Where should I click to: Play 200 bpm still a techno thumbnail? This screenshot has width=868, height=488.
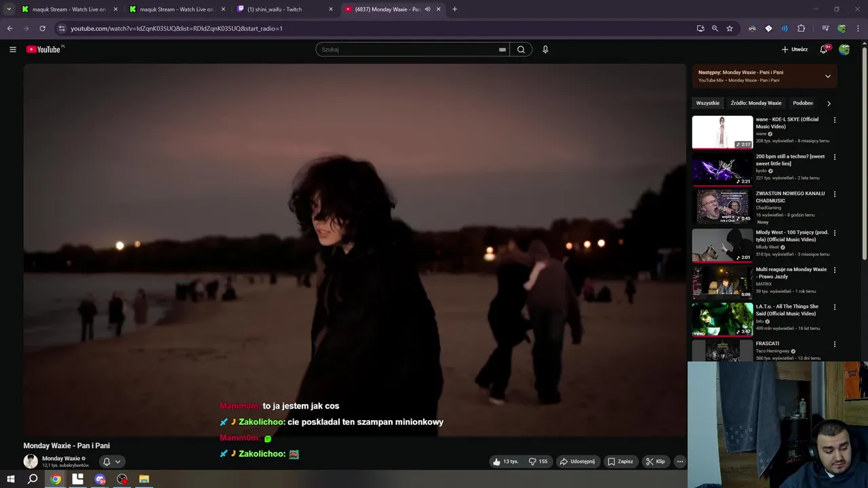pos(722,169)
